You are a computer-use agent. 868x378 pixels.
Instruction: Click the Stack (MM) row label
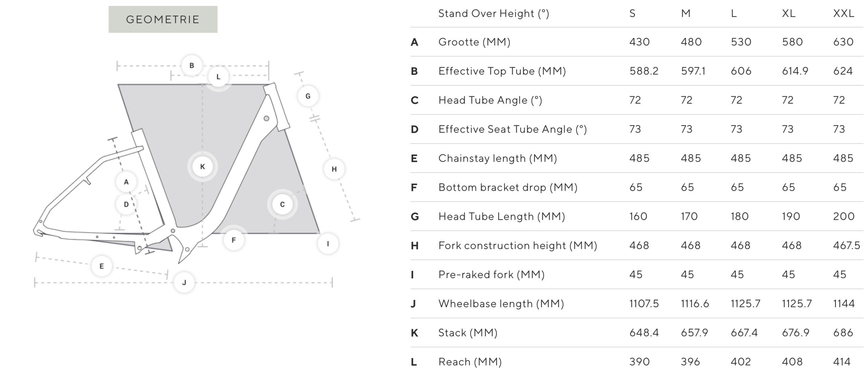[468, 333]
